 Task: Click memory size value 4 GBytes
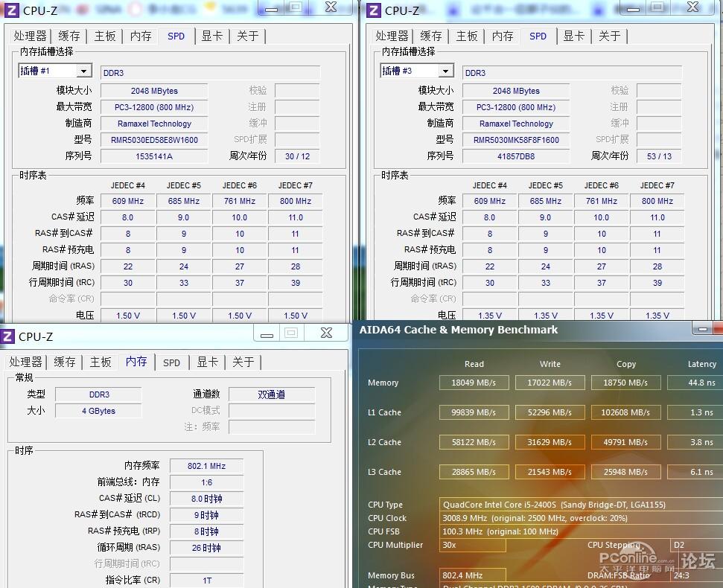click(98, 411)
